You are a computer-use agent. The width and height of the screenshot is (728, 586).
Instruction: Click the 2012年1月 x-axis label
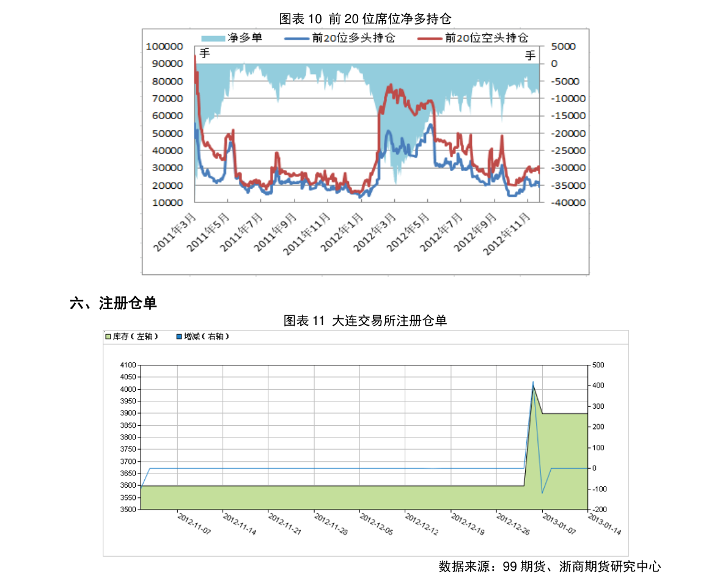click(x=344, y=231)
